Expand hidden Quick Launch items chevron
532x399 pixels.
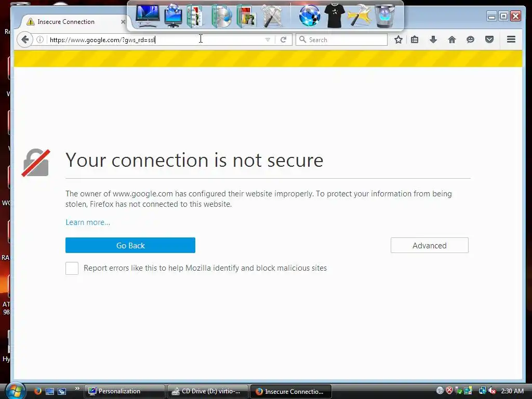(77, 389)
